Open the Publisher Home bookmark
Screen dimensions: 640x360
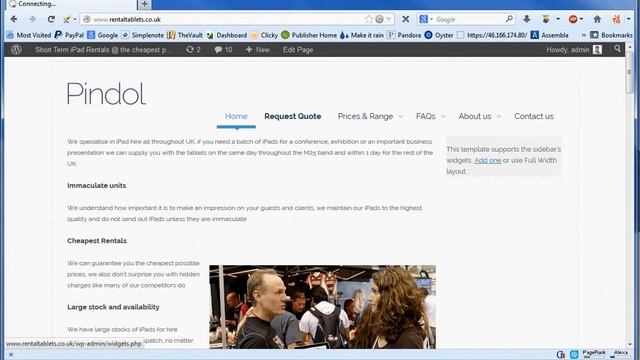pos(309,35)
